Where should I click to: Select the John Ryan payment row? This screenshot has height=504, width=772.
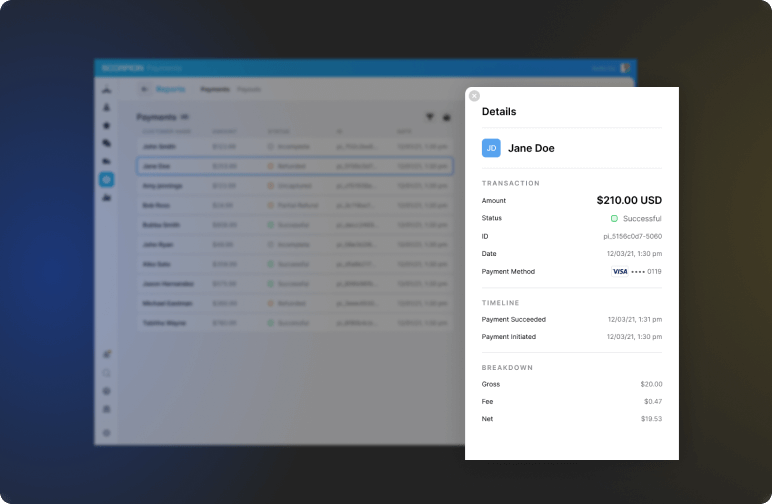coord(295,245)
